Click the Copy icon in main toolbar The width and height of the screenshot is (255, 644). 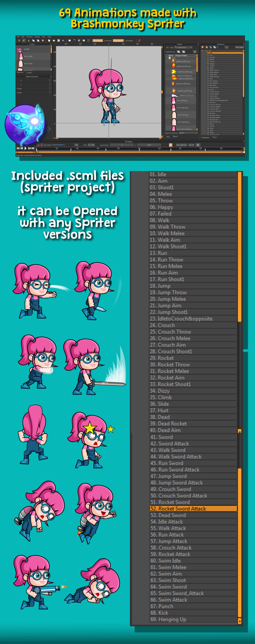click(33, 40)
